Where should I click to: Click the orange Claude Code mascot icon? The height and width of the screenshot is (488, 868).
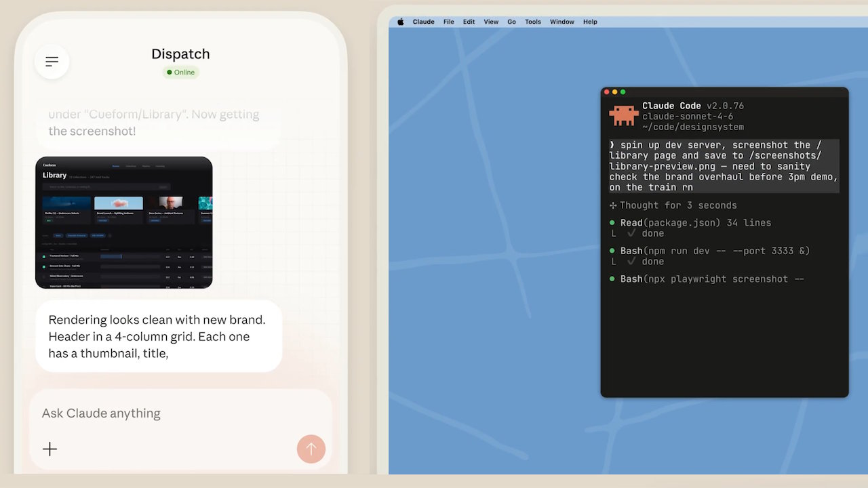(624, 115)
